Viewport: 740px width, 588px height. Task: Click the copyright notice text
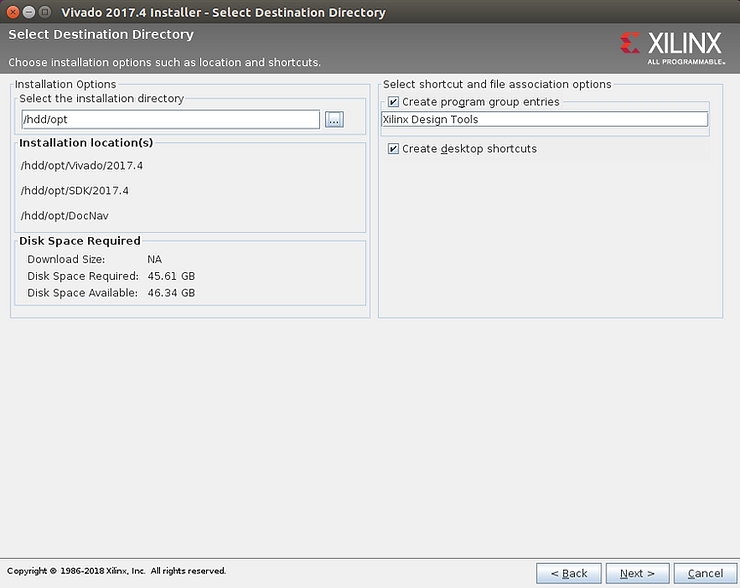pyautogui.click(x=117, y=571)
